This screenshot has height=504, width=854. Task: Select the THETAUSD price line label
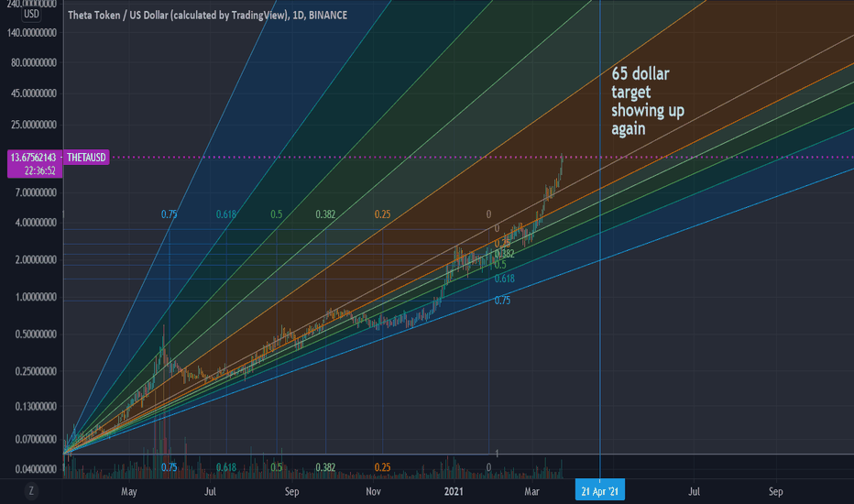(x=86, y=158)
